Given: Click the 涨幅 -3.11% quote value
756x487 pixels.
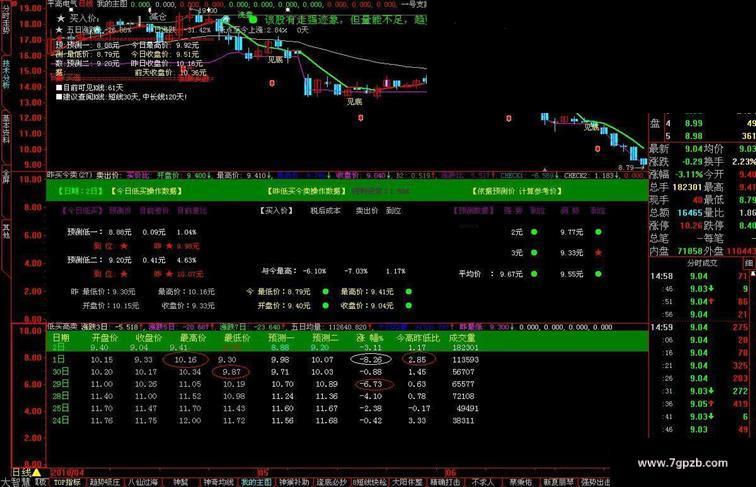Looking at the screenshot, I should point(689,174).
